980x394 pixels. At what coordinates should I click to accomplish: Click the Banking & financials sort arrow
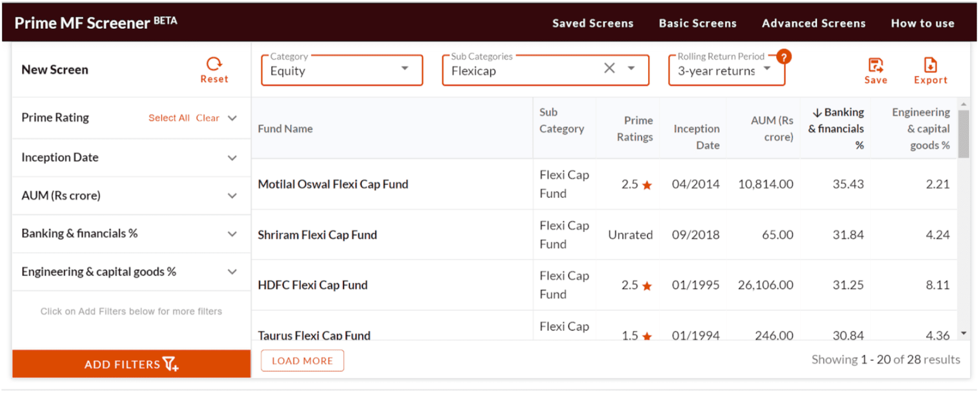[817, 112]
